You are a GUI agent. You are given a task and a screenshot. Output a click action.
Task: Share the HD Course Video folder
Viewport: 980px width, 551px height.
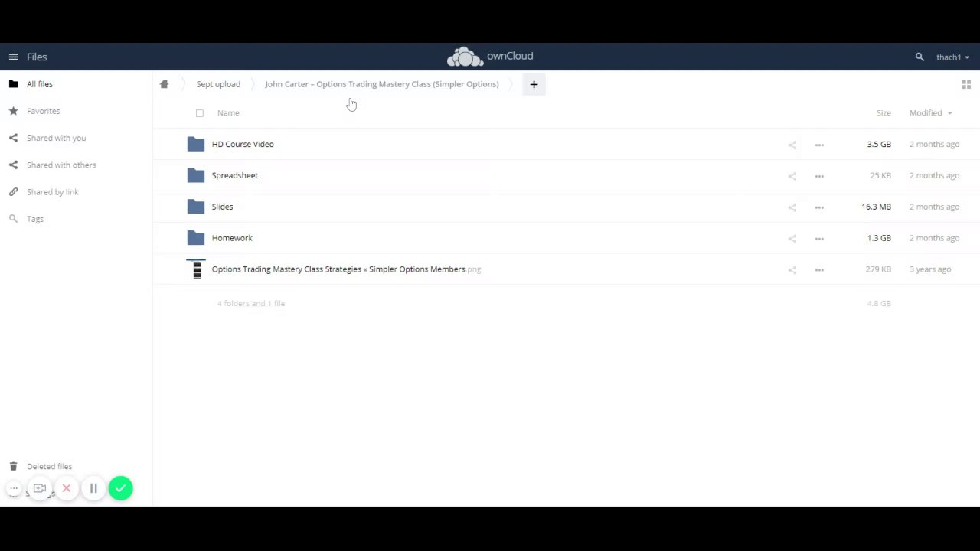[792, 145]
